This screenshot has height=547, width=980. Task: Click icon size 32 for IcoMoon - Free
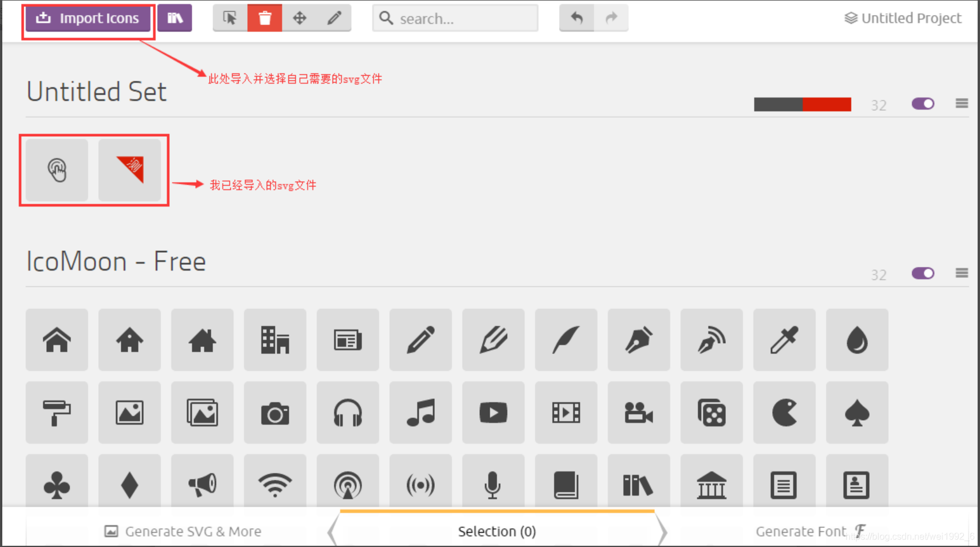coord(878,275)
